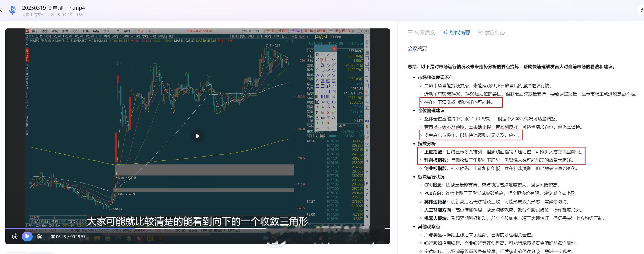Select the green down-arrow marker tool
644x254 pixels.
pyautogui.click(x=323, y=107)
